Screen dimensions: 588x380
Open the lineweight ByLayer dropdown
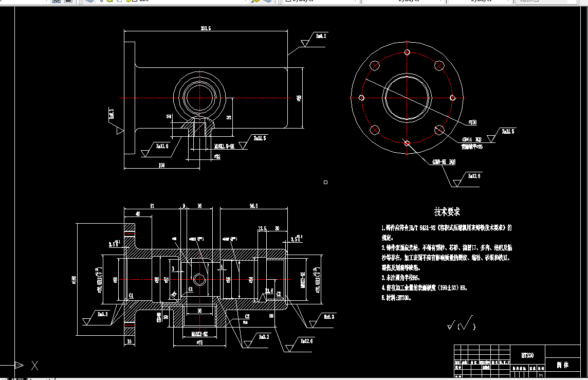pyautogui.click(x=509, y=2)
